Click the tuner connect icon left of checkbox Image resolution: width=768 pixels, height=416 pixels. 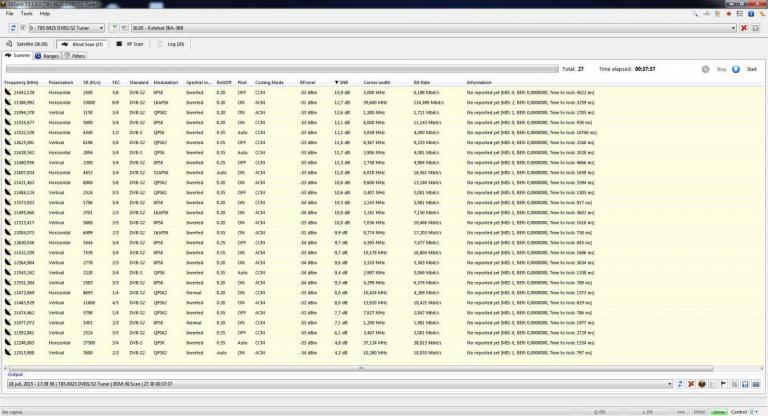tap(9, 28)
